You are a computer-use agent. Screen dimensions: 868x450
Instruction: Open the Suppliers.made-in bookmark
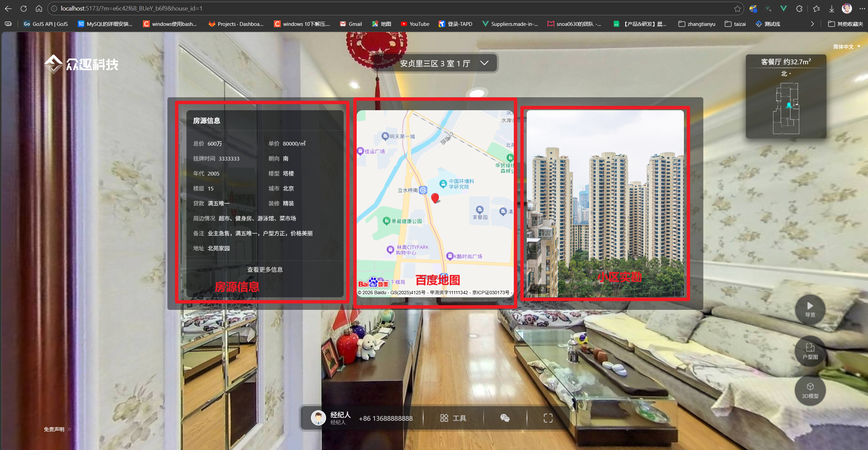click(x=510, y=24)
